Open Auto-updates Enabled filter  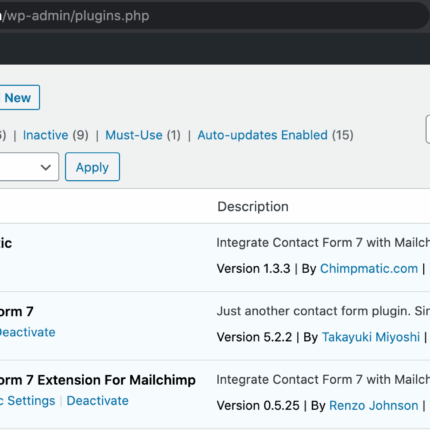coord(262,135)
